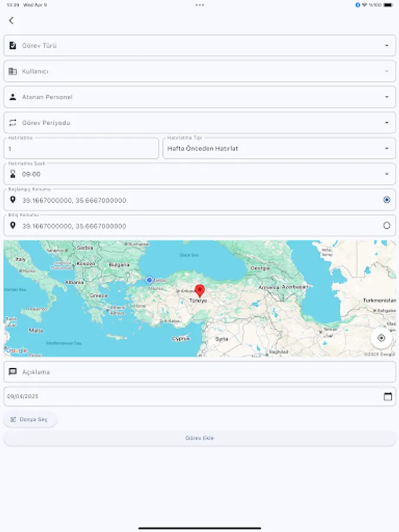Viewport: 399px width, 532px height.
Task: Open the calendar icon in the date field
Action: [x=388, y=397]
